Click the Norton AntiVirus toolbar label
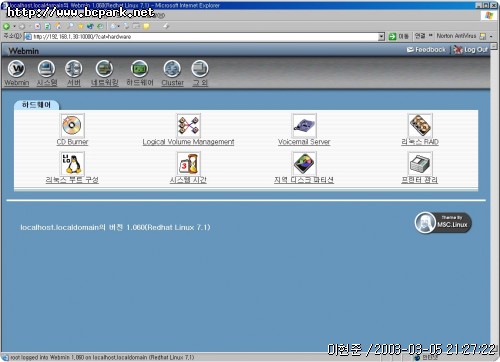This screenshot has width=500, height=362. [x=456, y=36]
